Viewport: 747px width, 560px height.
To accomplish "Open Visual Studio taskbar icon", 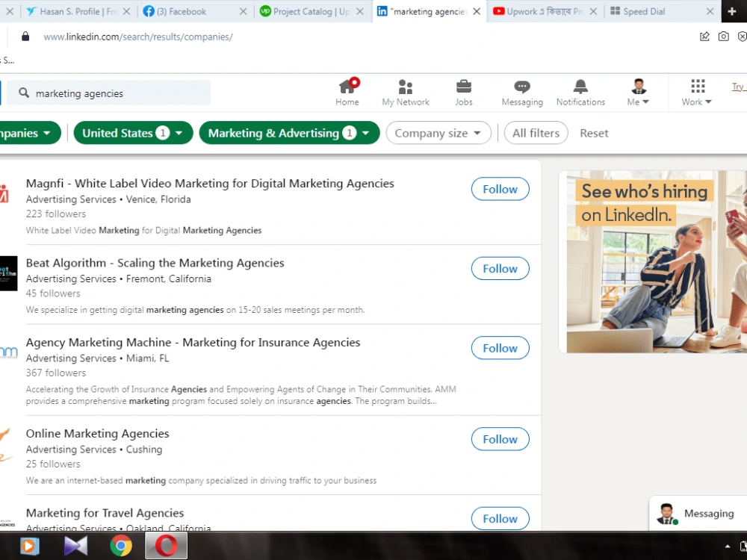I will coord(75,546).
